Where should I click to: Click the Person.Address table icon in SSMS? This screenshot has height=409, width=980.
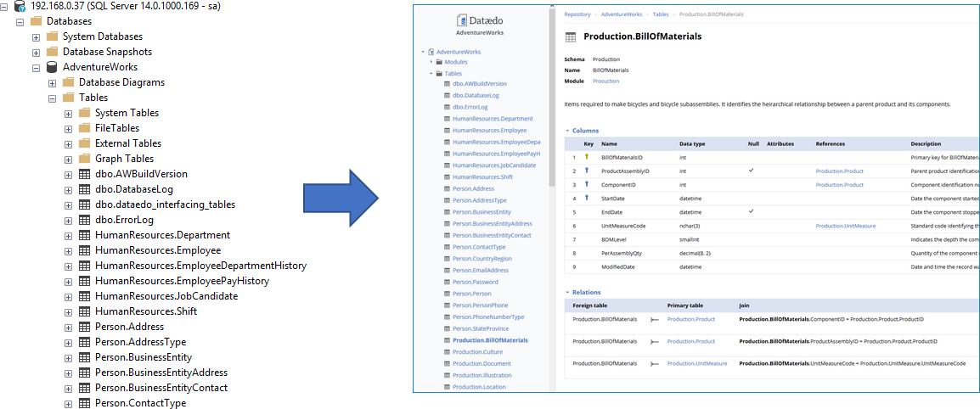(x=84, y=327)
